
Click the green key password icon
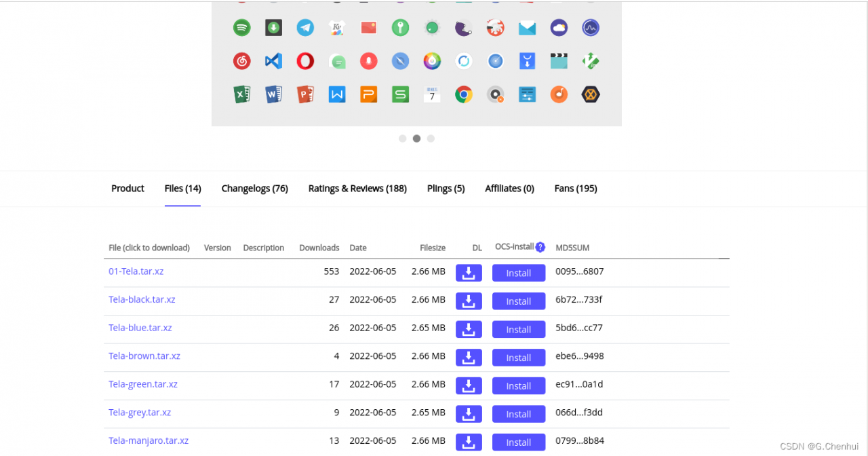pyautogui.click(x=401, y=28)
